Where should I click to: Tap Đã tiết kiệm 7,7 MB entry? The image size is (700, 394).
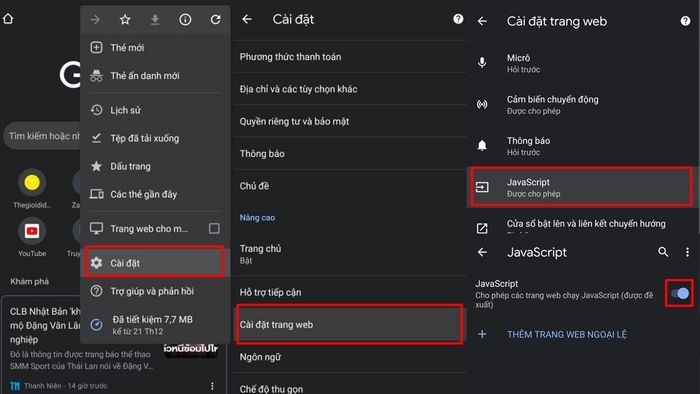coord(155,325)
